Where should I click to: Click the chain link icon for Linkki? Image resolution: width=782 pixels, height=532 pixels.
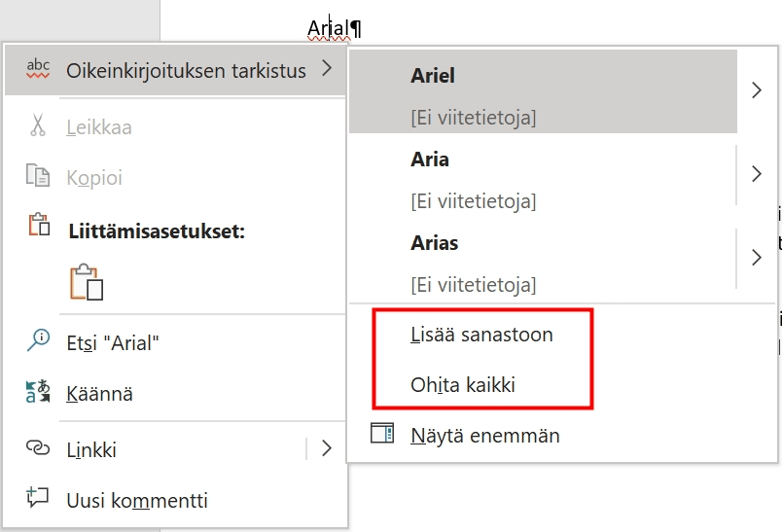38,448
